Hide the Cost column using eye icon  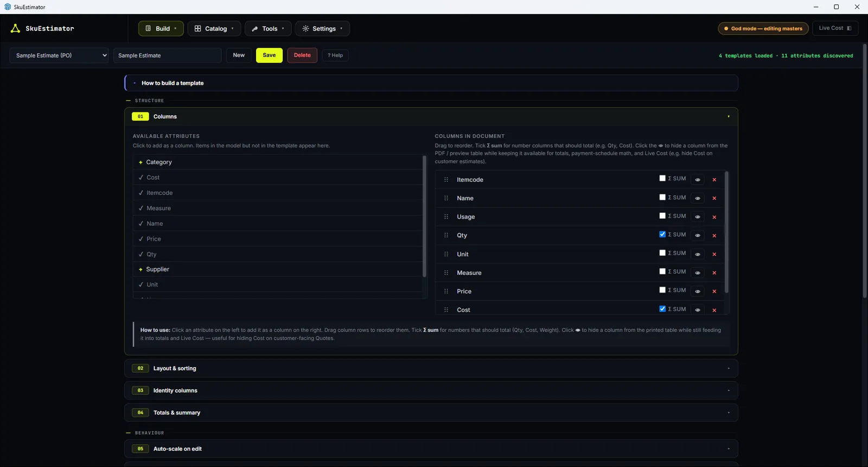pos(698,310)
